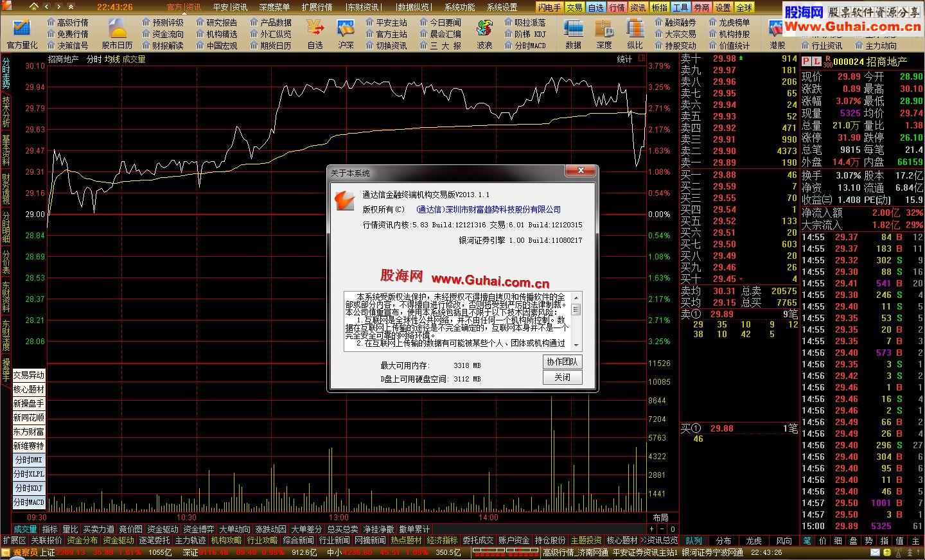925x560 pixels.
Task: Select the 统计 label above chart
Action: click(x=624, y=59)
